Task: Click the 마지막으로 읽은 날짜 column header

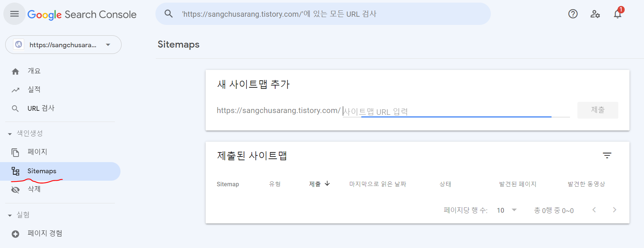Action: pos(378,184)
